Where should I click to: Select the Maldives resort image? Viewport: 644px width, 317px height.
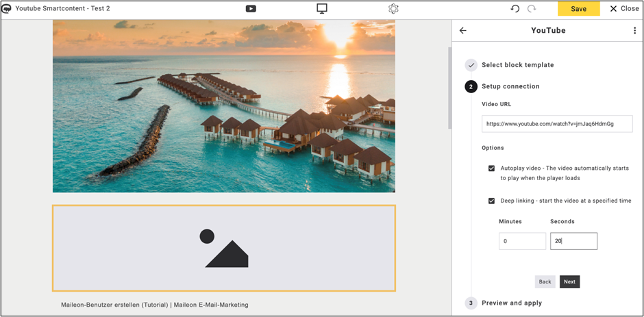pyautogui.click(x=224, y=106)
